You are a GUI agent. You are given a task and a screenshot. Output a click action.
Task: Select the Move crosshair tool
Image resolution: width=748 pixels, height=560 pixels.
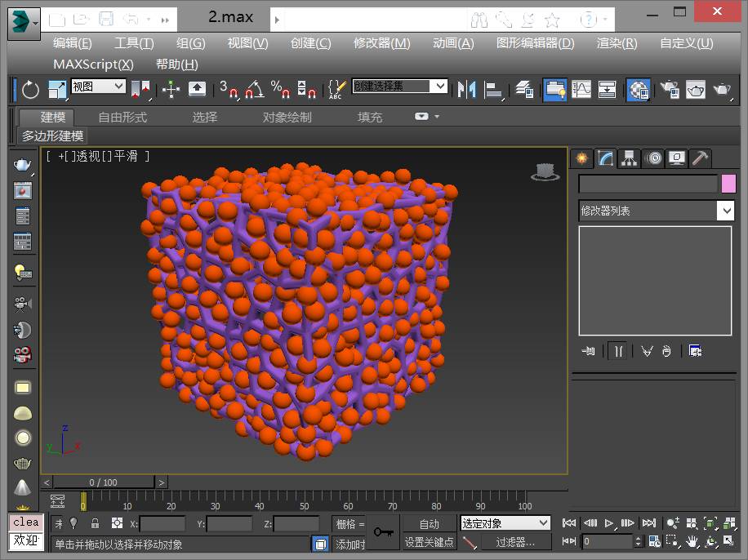(171, 89)
